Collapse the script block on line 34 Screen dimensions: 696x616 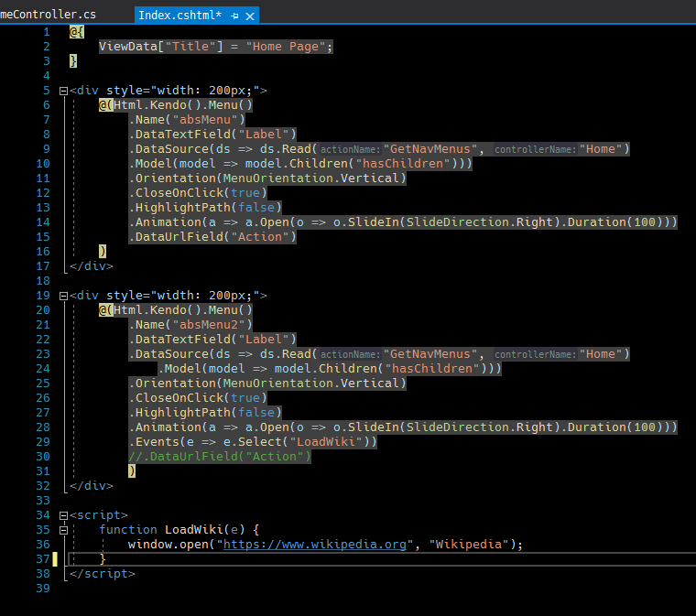tap(62, 515)
